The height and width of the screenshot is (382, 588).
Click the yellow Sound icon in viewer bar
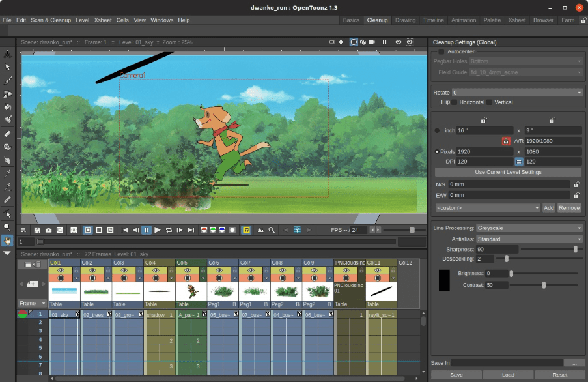tap(247, 230)
